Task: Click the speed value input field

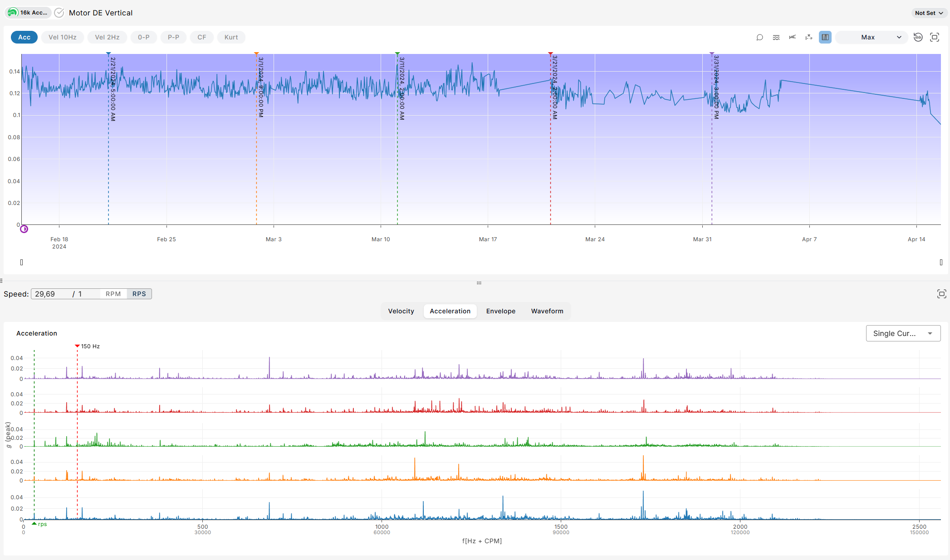Action: coord(50,294)
